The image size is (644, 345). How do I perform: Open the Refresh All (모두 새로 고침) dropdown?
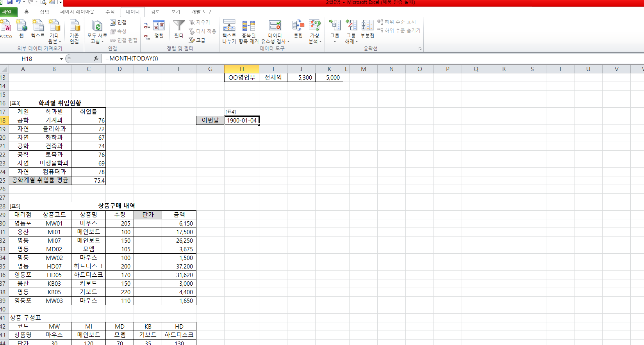click(x=102, y=42)
